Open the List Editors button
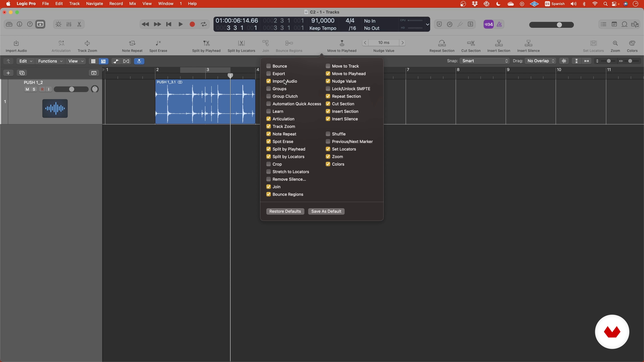Image resolution: width=644 pixels, height=362 pixels. (x=604, y=24)
